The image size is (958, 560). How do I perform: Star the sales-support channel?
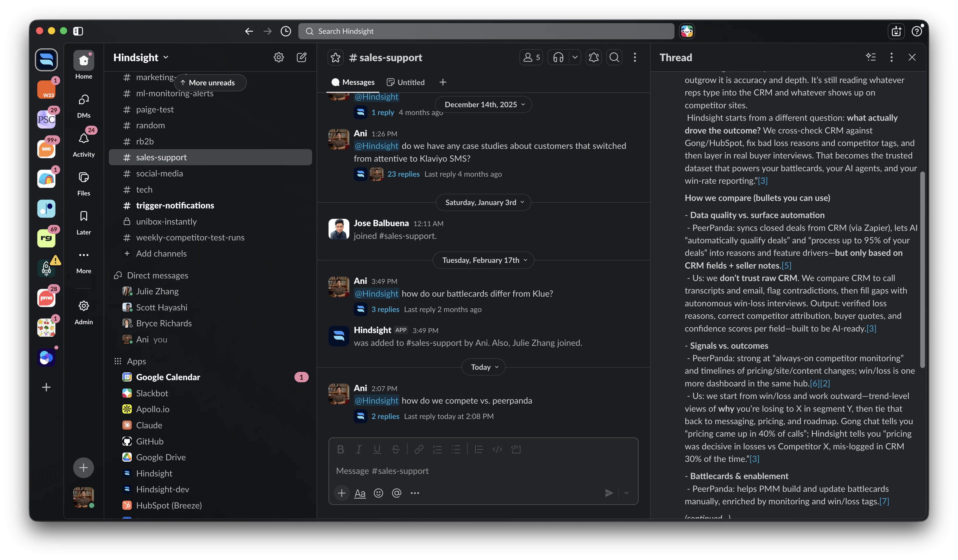[x=335, y=57]
